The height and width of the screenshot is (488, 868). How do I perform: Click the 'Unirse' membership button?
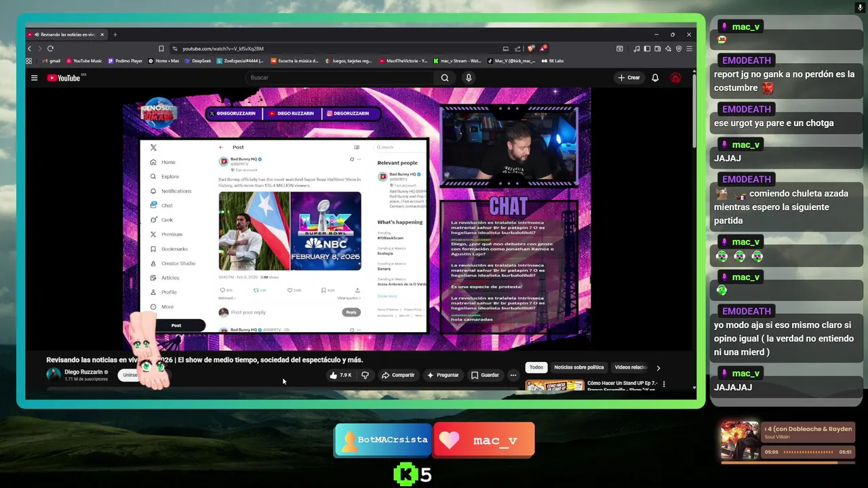130,375
